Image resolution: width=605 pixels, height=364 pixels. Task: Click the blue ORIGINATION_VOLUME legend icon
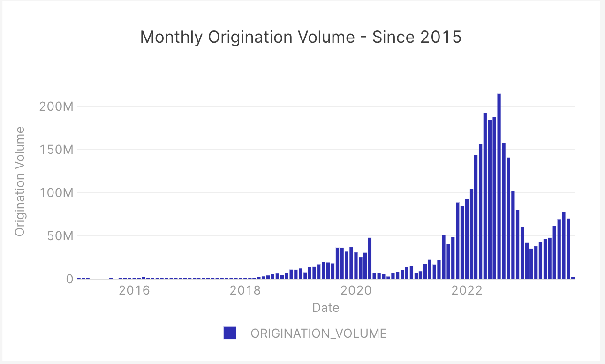coord(229,333)
